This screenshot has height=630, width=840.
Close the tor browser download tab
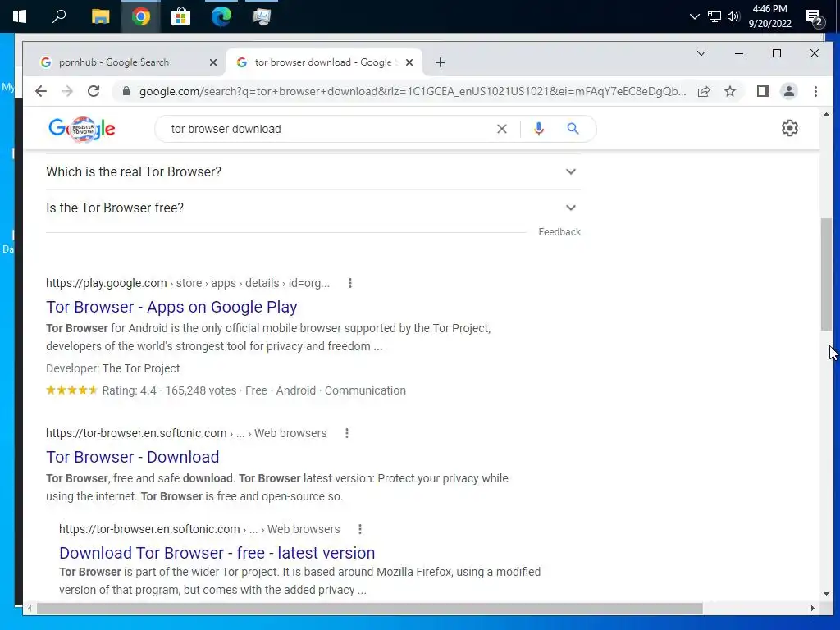pos(409,62)
